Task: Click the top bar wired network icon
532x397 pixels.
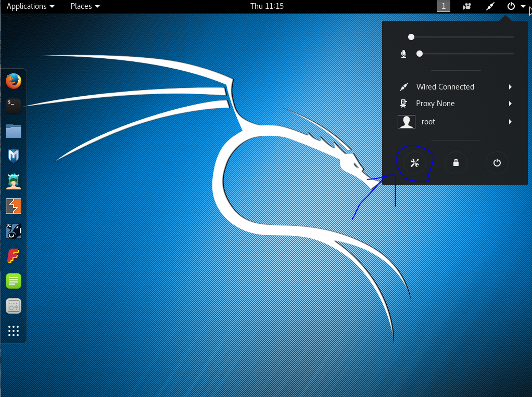Action: [490, 6]
